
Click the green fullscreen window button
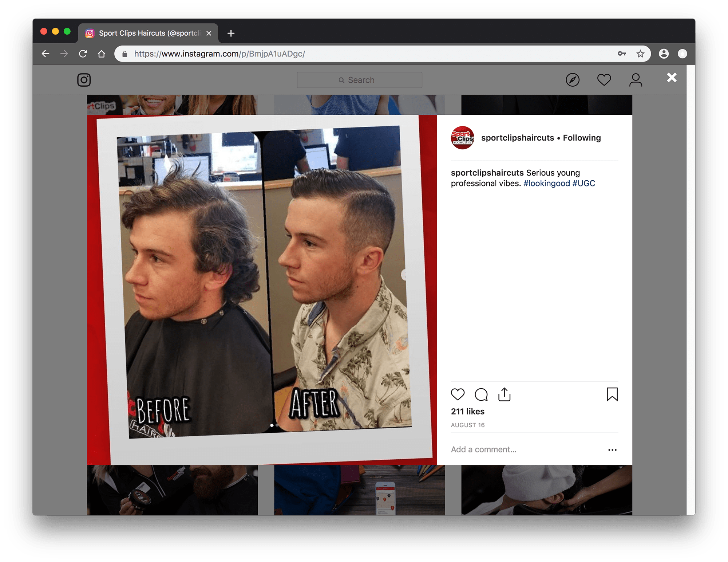pyautogui.click(x=67, y=31)
